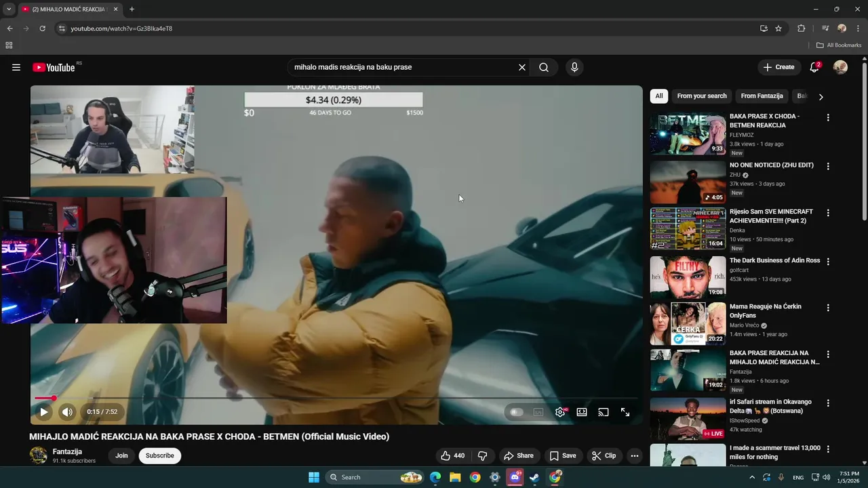The width and height of the screenshot is (868, 488).
Task: Open All Bookmarks folder
Action: [839, 45]
